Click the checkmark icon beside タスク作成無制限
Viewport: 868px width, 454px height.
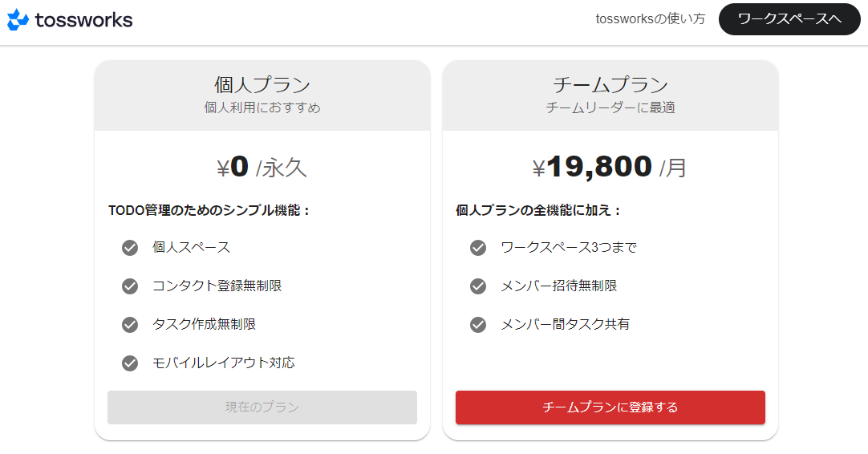click(130, 325)
